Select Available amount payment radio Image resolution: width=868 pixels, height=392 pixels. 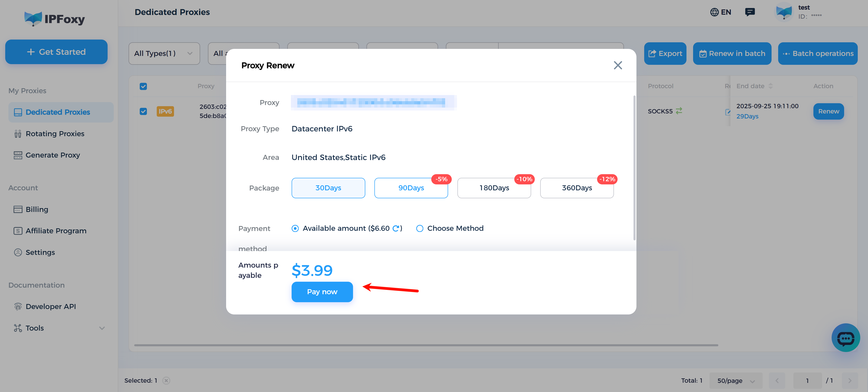pos(295,228)
